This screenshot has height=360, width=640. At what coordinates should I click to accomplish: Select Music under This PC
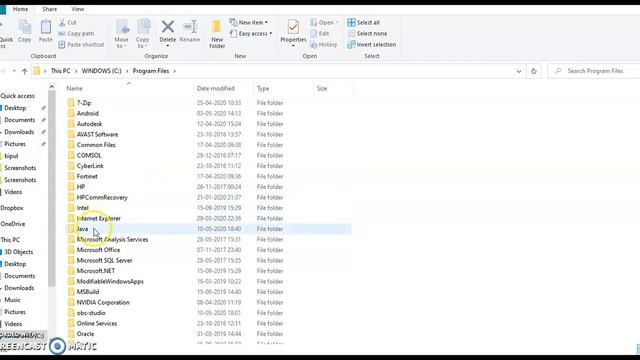[12, 300]
